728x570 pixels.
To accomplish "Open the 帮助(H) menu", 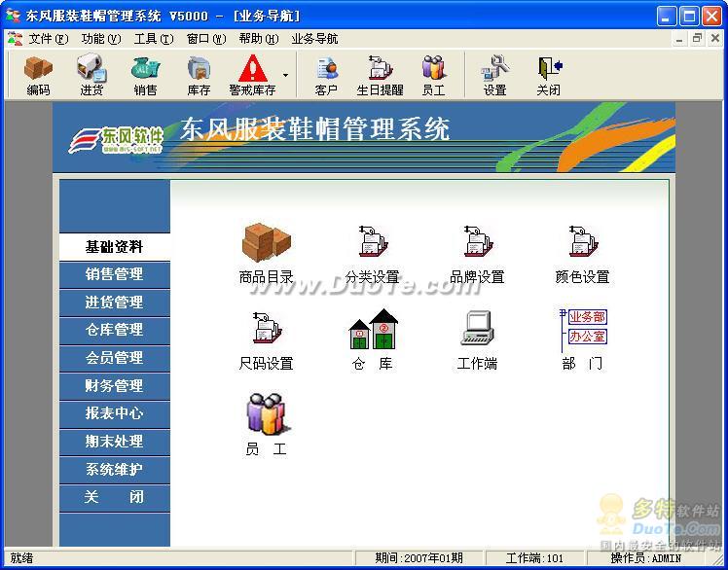I will (259, 39).
